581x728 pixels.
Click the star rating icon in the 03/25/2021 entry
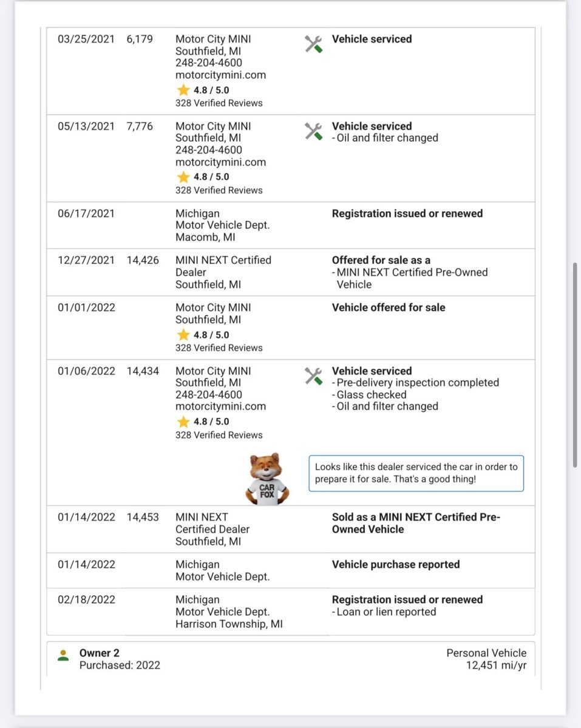click(x=183, y=90)
